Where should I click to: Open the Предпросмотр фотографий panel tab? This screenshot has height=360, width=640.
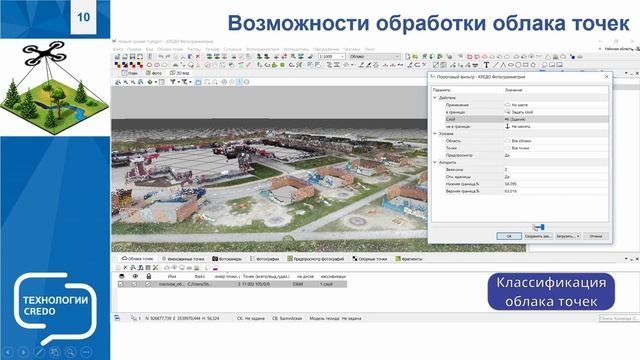316,259
